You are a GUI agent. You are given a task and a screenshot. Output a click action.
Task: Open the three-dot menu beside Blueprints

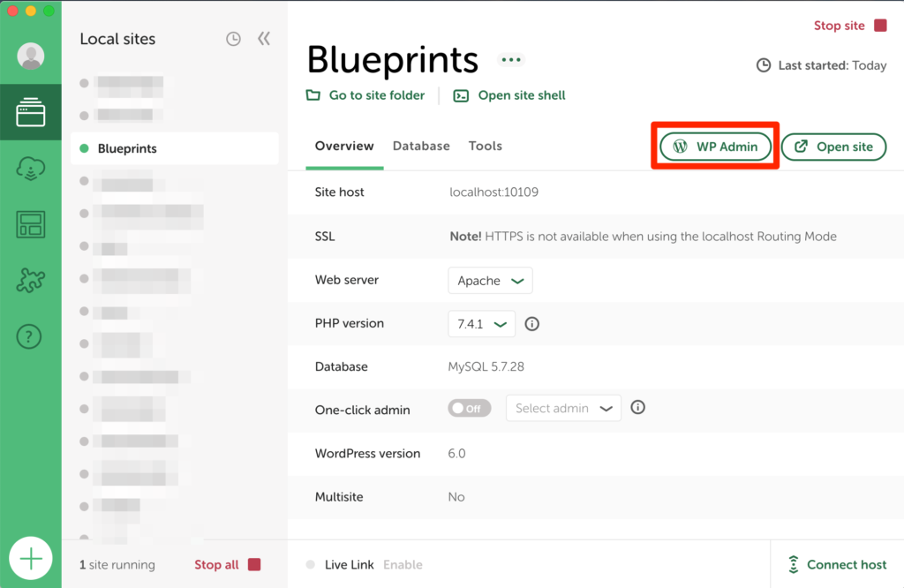(x=511, y=59)
